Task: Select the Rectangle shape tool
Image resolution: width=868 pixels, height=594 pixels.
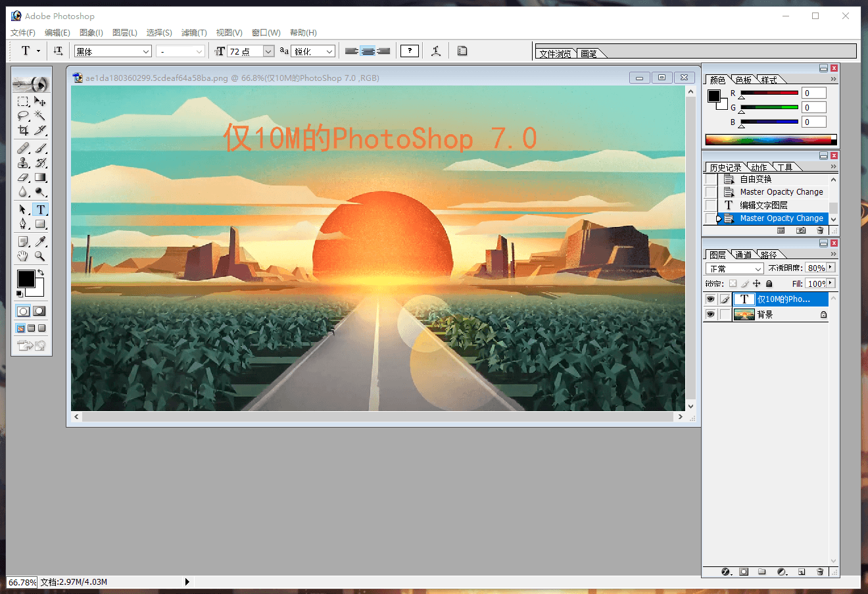Action: tap(40, 224)
